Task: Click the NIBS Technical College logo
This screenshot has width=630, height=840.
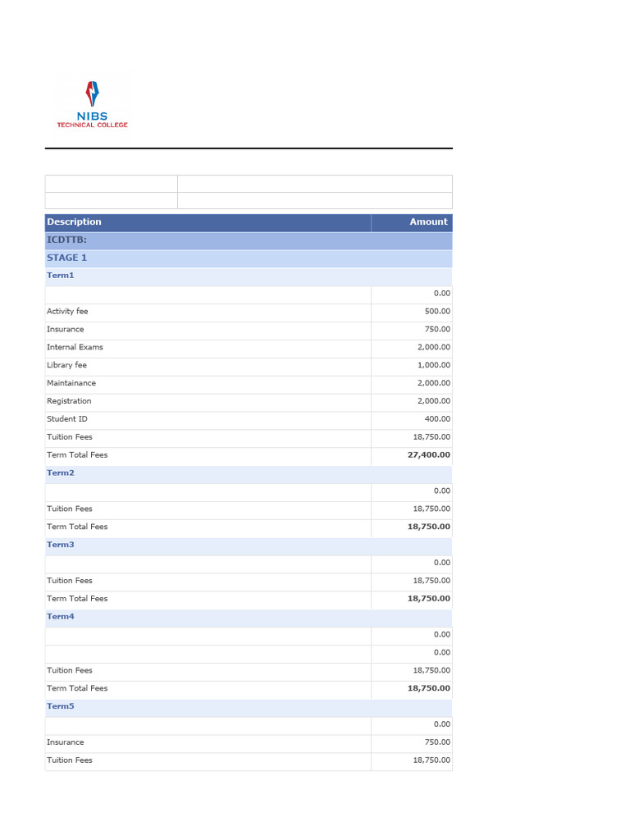Action: 92,105
